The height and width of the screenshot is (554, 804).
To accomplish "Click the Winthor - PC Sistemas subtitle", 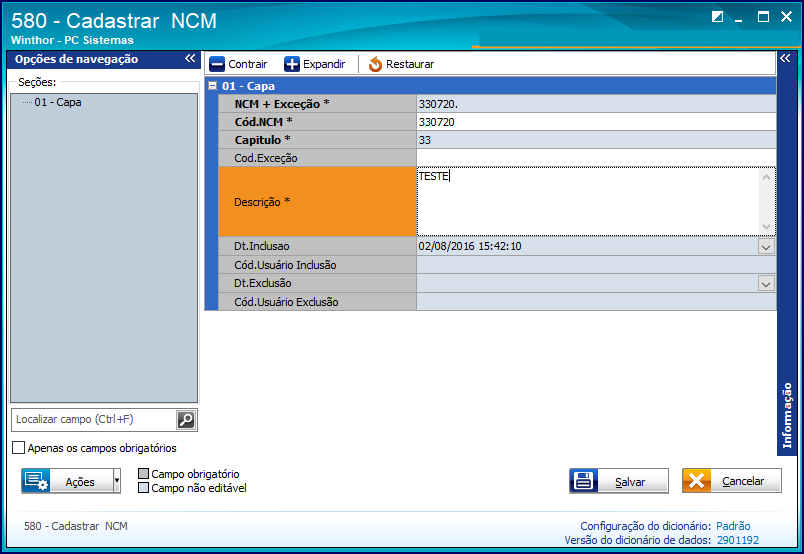I will click(72, 40).
